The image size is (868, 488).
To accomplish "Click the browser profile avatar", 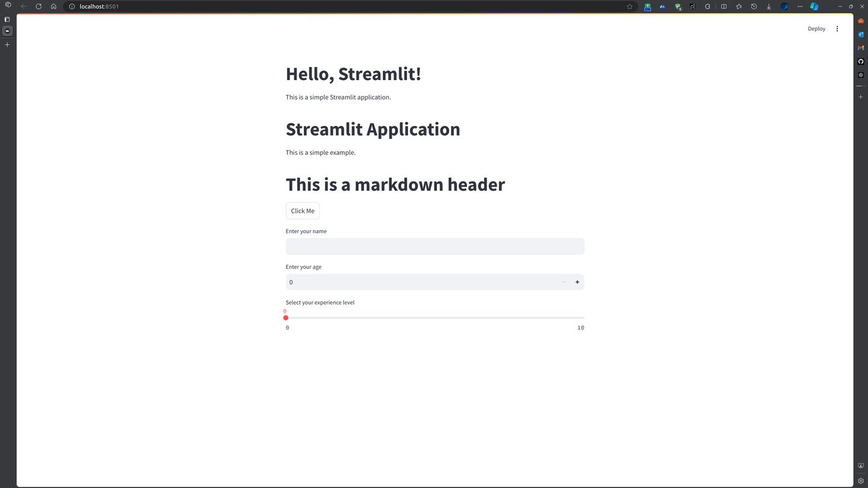I will [784, 6].
